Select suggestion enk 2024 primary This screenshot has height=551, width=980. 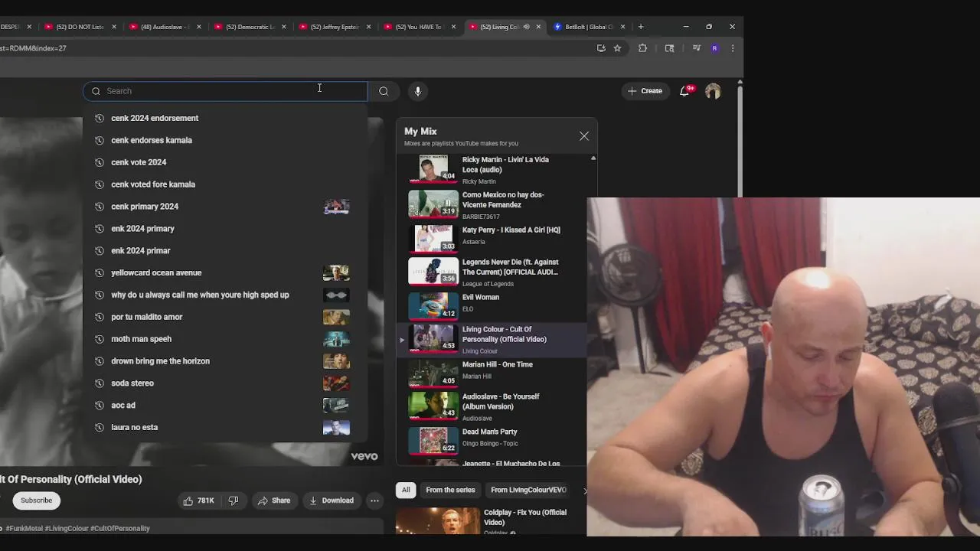click(225, 229)
